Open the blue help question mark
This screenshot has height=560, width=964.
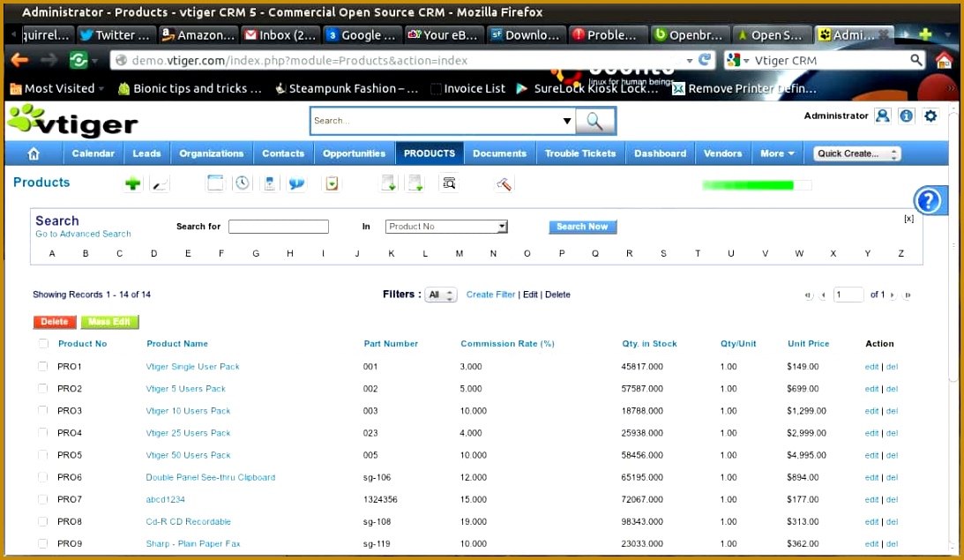coord(928,200)
